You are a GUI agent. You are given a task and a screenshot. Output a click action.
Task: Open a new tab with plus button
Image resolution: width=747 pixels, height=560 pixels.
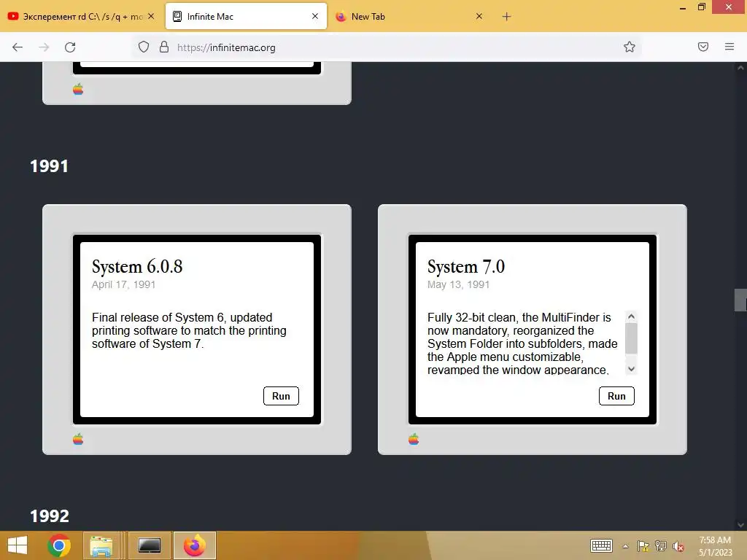[506, 17]
